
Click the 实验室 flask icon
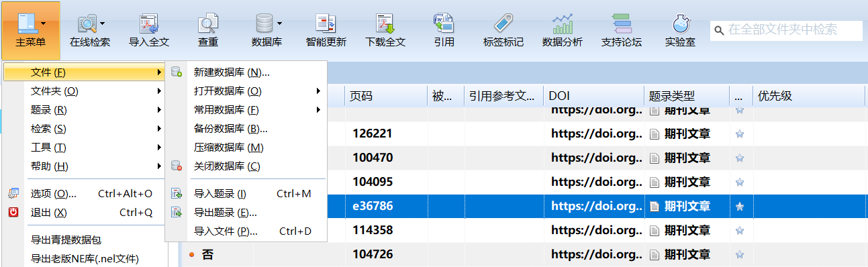681,23
